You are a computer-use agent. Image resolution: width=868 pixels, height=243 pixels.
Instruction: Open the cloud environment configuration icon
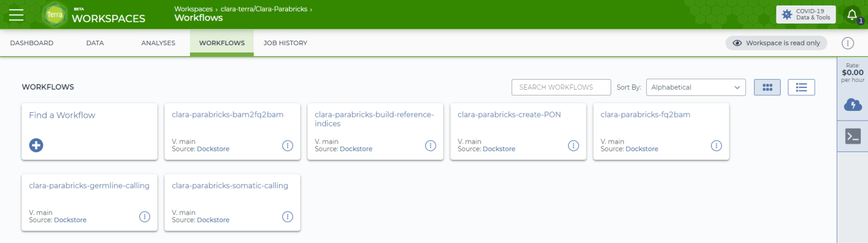853,105
